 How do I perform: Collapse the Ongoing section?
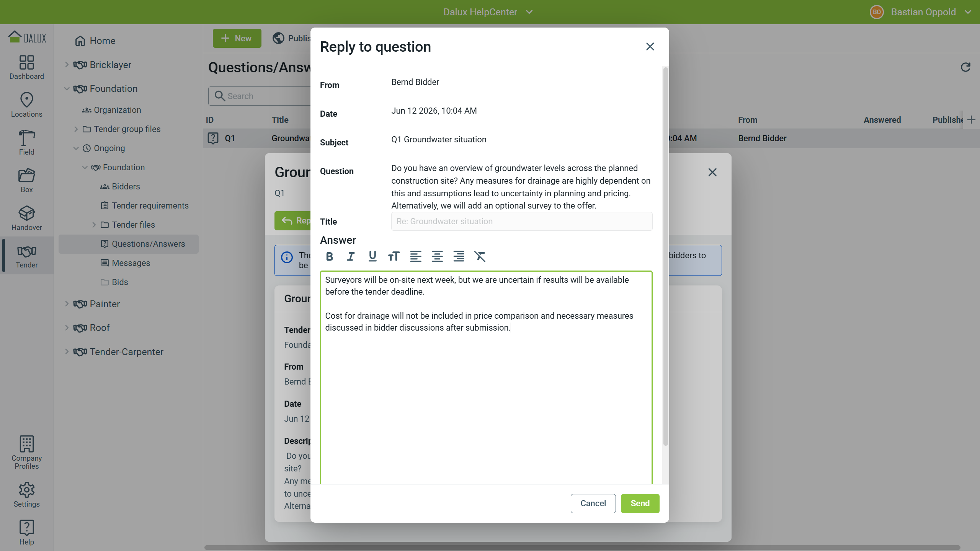click(76, 148)
